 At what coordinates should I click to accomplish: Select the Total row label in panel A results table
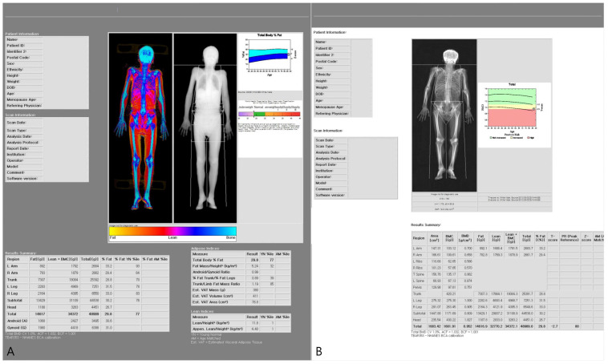[x=12, y=314]
